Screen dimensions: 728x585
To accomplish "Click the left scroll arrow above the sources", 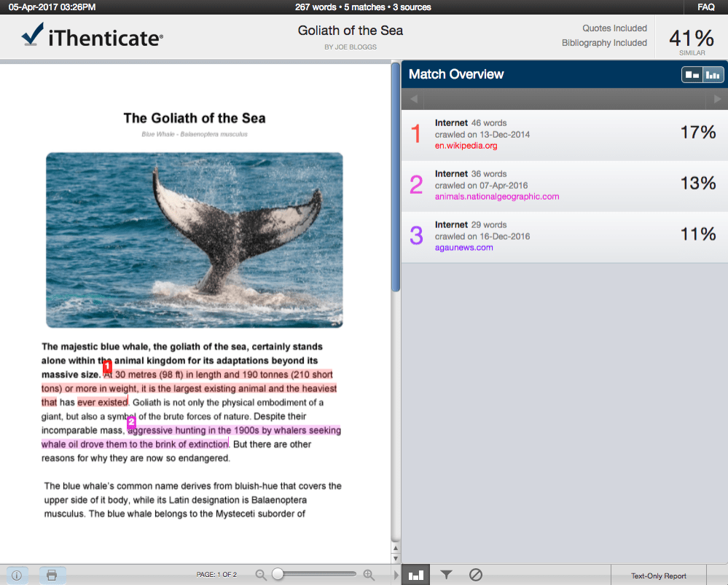I will point(412,98).
